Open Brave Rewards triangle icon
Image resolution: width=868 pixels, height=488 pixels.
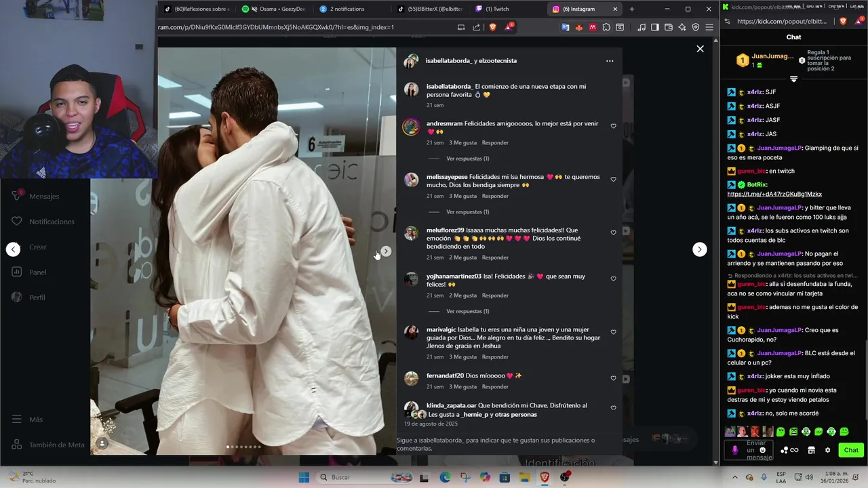[x=509, y=27]
